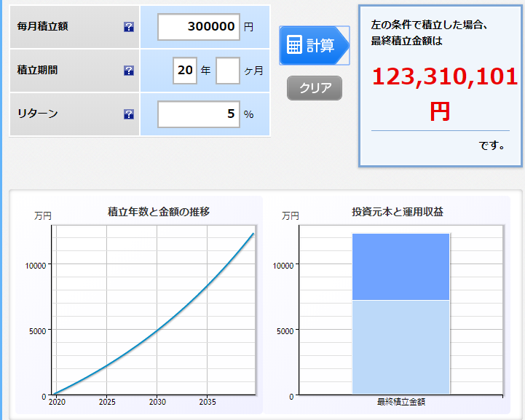
Task: Focus the empty ヶ月 months field
Action: (228, 71)
